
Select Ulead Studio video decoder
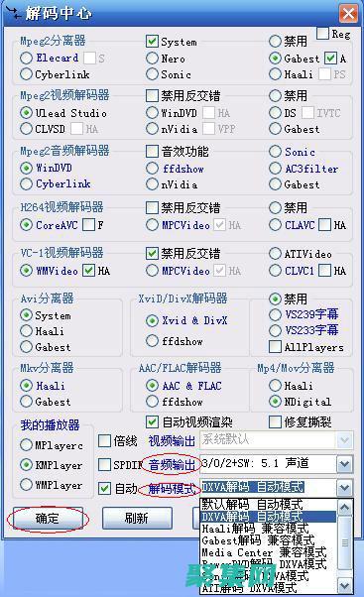(x=26, y=113)
